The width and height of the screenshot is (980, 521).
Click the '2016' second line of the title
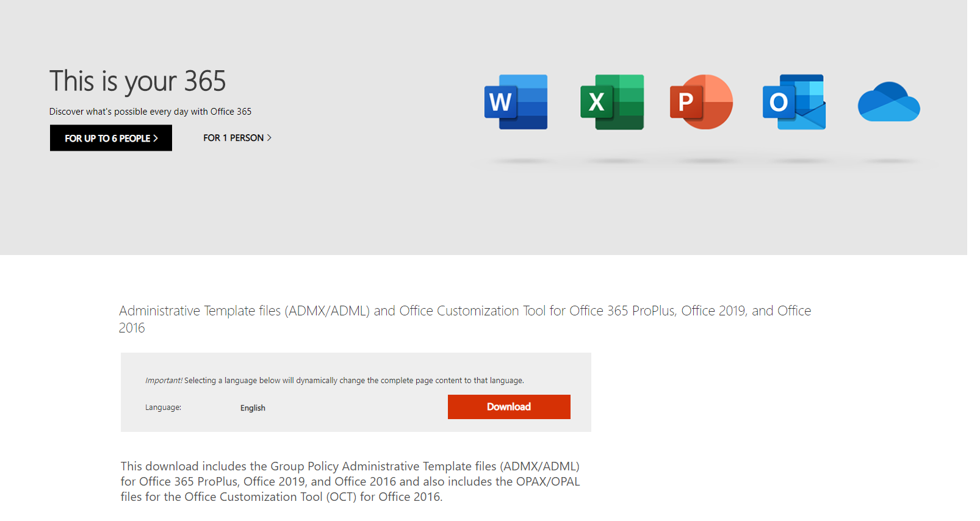pos(132,328)
